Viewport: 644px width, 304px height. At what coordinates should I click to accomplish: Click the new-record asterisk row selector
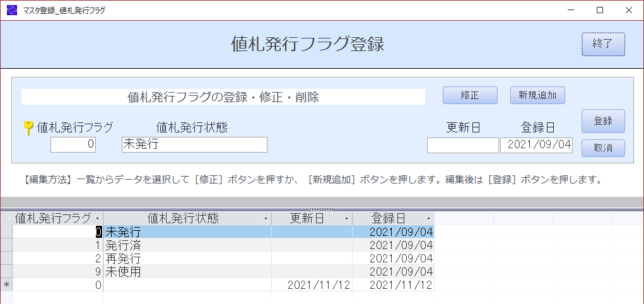tap(6, 284)
